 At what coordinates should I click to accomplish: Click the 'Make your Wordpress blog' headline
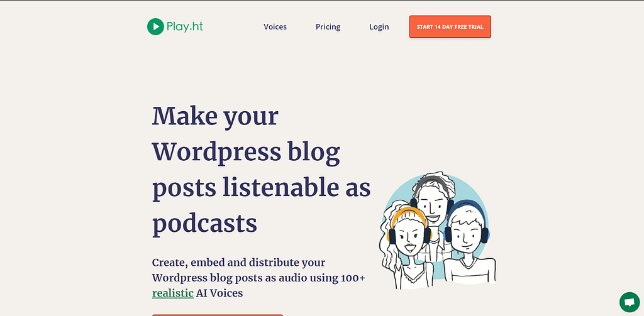click(x=261, y=170)
